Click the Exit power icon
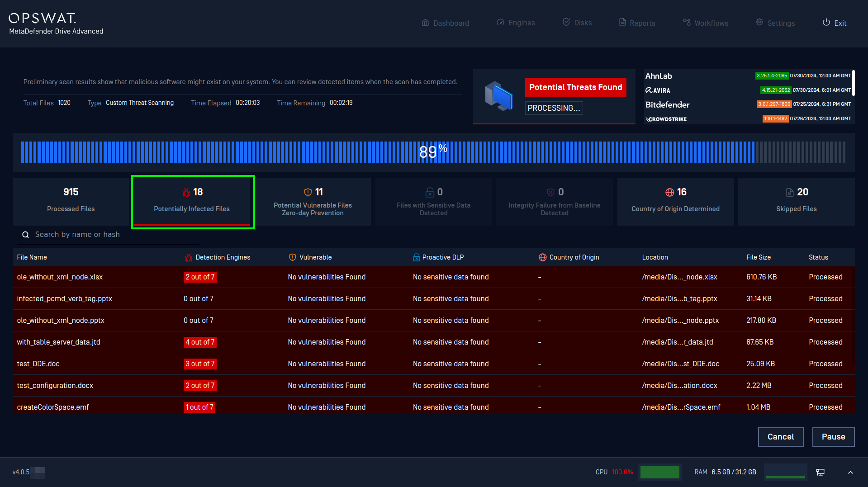 click(826, 22)
